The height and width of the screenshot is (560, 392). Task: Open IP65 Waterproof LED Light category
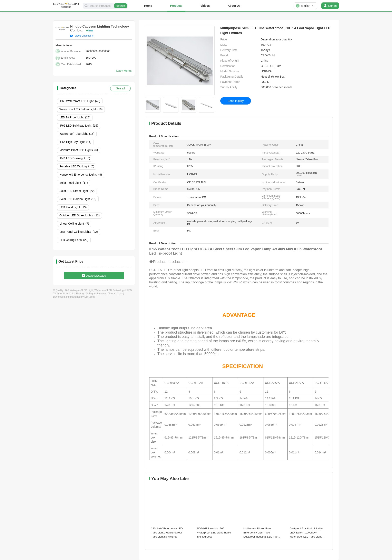pos(80,101)
